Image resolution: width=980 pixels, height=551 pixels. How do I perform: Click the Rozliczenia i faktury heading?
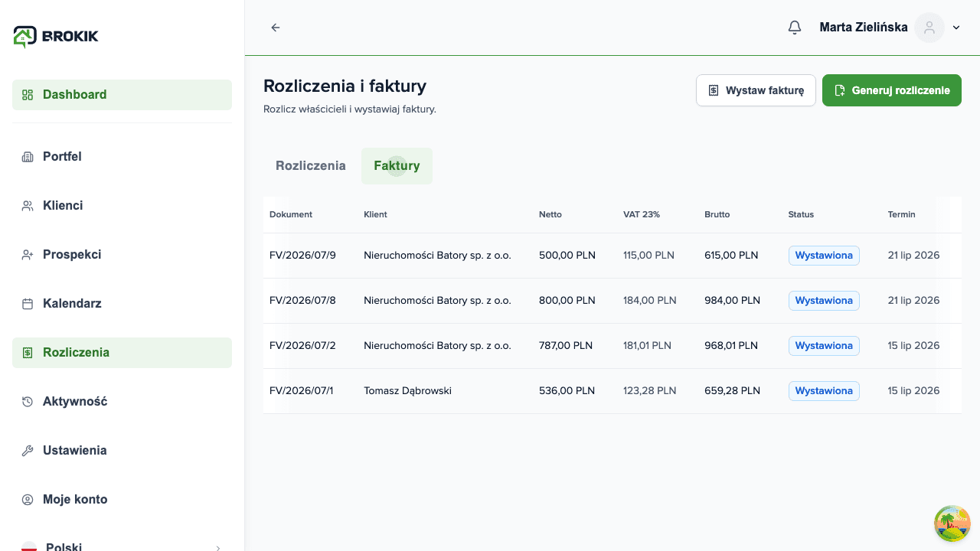(x=345, y=86)
